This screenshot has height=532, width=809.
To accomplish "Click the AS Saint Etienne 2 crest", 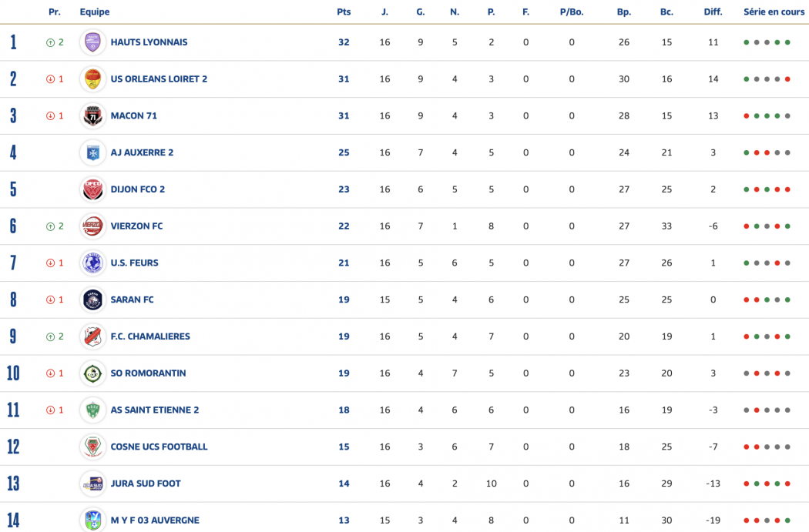I will (x=92, y=410).
